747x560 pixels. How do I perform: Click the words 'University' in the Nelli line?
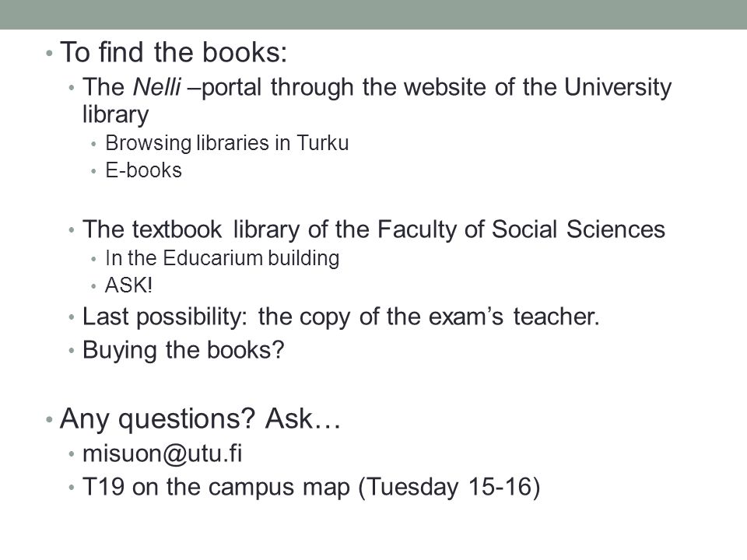point(618,87)
